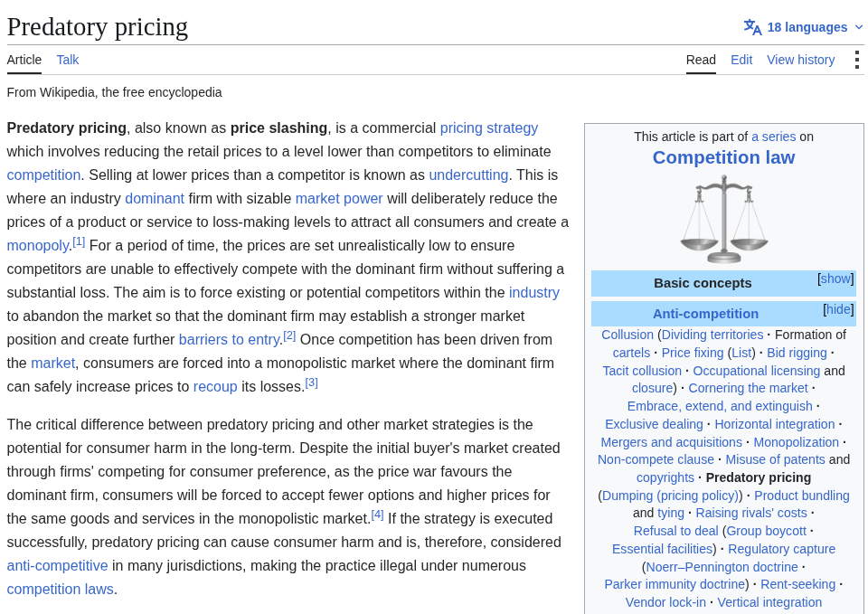Open the List link after Price fixing
The image size is (868, 614).
tap(741, 353)
